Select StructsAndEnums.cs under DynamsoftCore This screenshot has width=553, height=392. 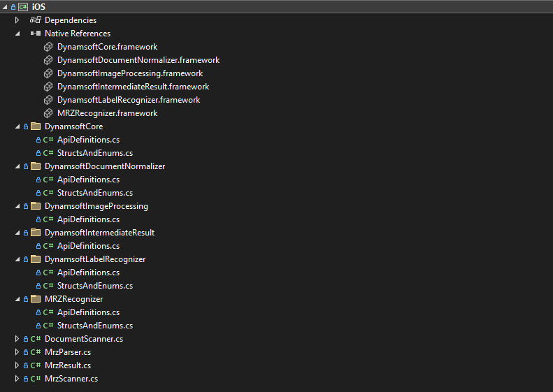(94, 153)
